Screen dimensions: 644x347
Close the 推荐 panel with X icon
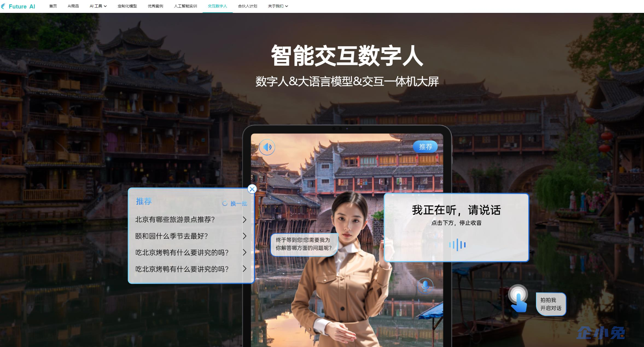pyautogui.click(x=252, y=189)
